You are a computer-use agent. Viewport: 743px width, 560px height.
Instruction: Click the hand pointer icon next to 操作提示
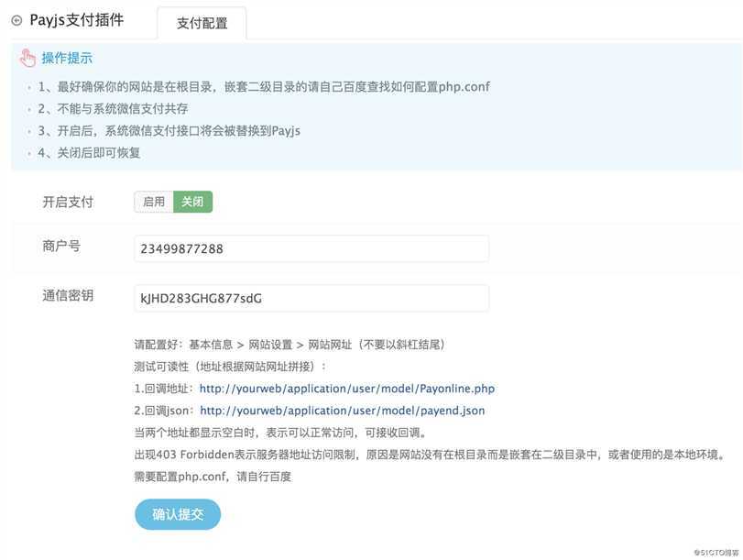click(27, 58)
